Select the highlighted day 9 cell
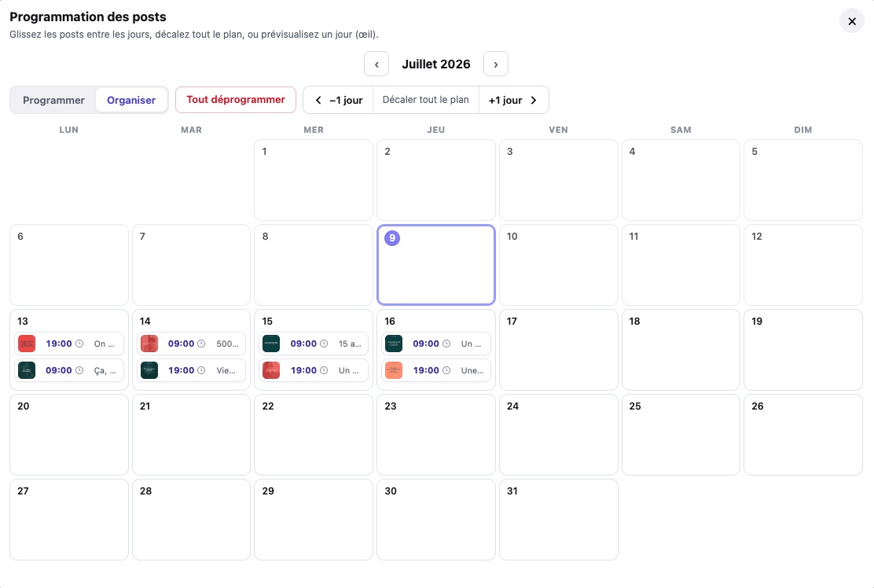874x588 pixels. click(436, 265)
